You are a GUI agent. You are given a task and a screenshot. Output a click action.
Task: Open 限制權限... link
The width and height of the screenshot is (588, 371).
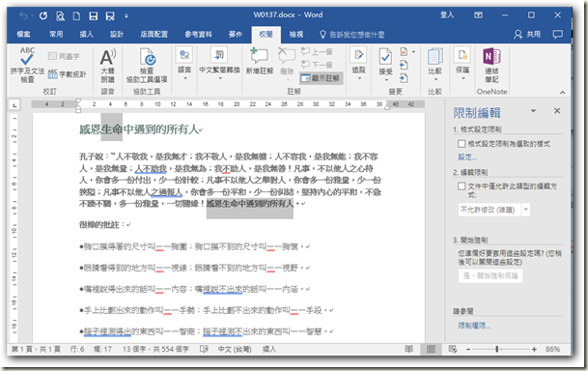474,326
